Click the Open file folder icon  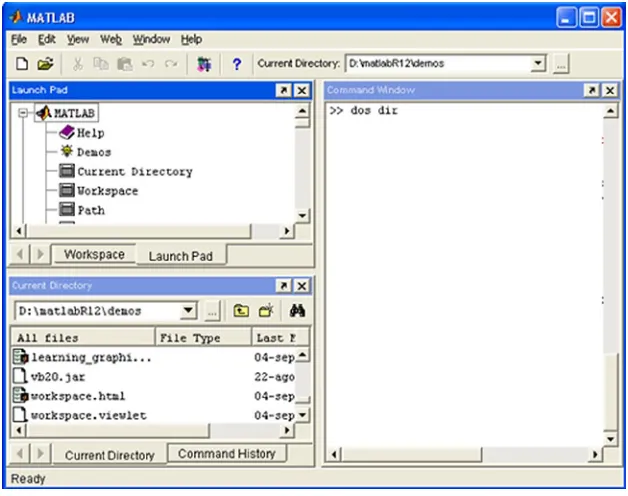tap(45, 64)
